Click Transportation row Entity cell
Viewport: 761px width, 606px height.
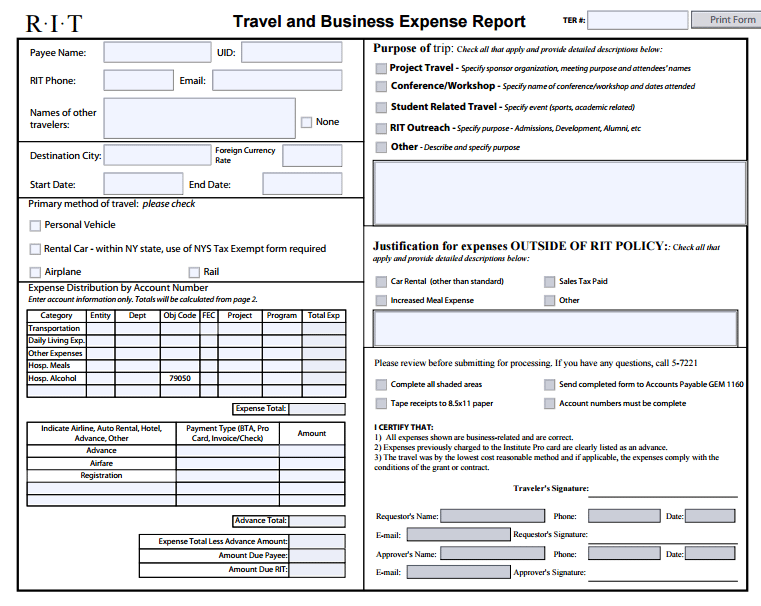tap(100, 328)
